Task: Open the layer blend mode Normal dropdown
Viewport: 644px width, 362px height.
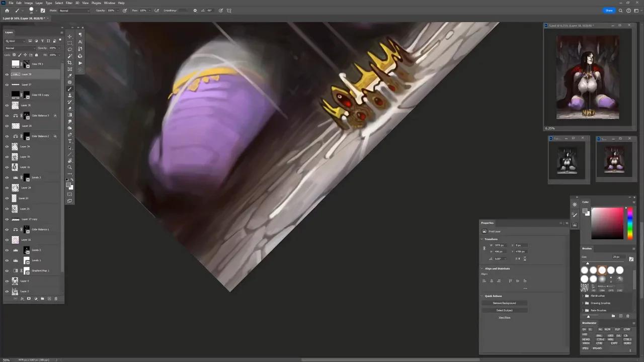Action: point(20,48)
